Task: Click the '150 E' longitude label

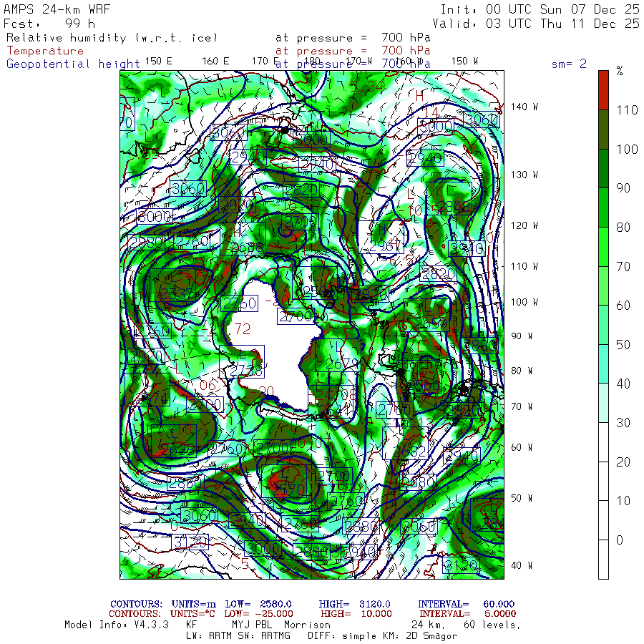Action: coord(158,61)
